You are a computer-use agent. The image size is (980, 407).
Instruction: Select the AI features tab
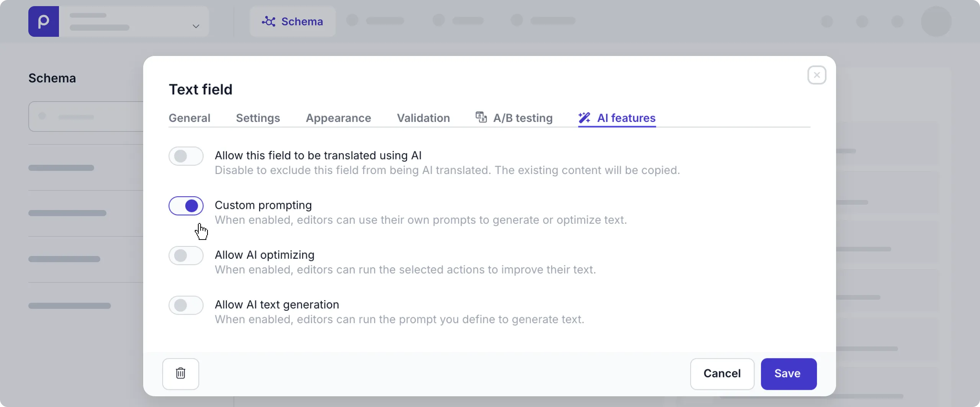coord(617,118)
